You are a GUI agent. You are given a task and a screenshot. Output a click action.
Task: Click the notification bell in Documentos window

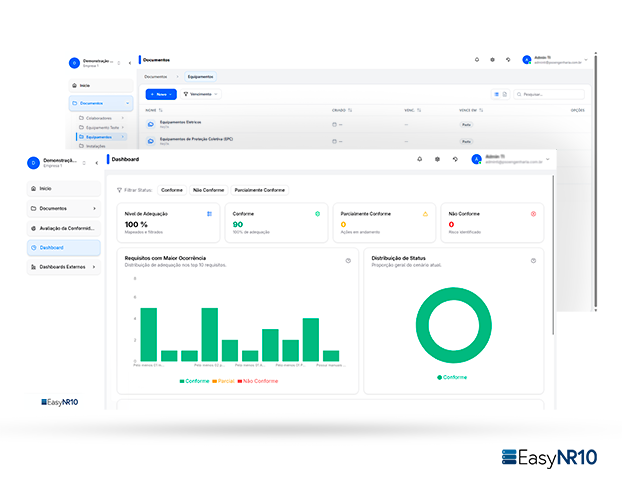477,60
